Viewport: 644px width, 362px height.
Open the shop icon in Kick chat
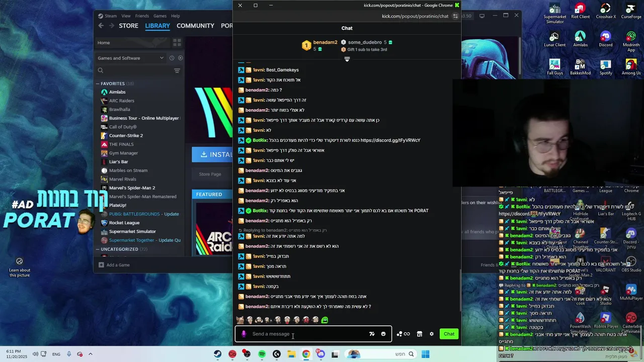point(419,334)
